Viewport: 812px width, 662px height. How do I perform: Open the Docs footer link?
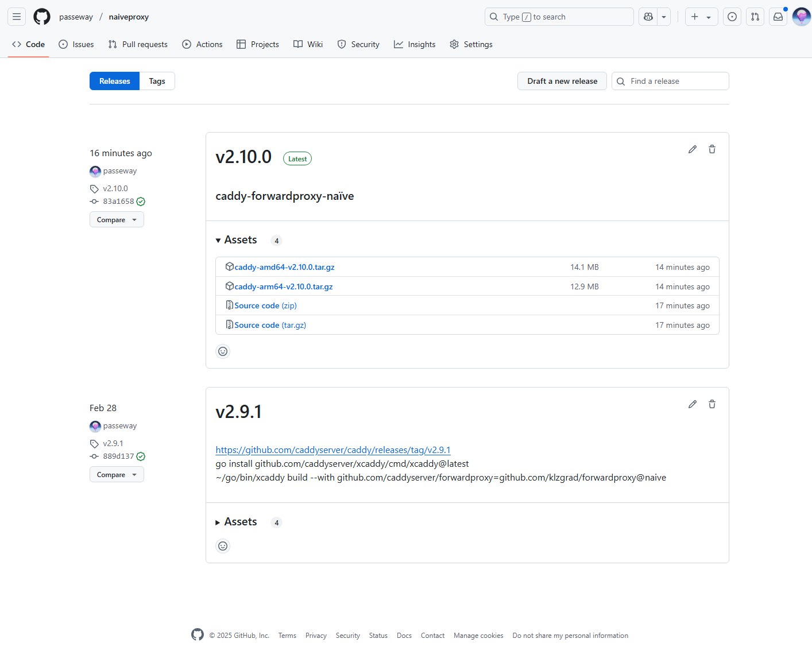(404, 636)
